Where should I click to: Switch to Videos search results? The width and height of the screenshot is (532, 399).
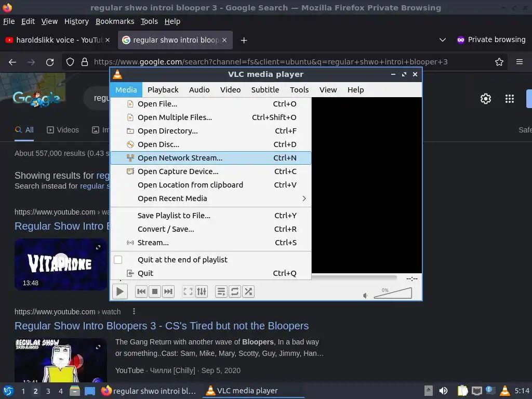[x=63, y=130]
